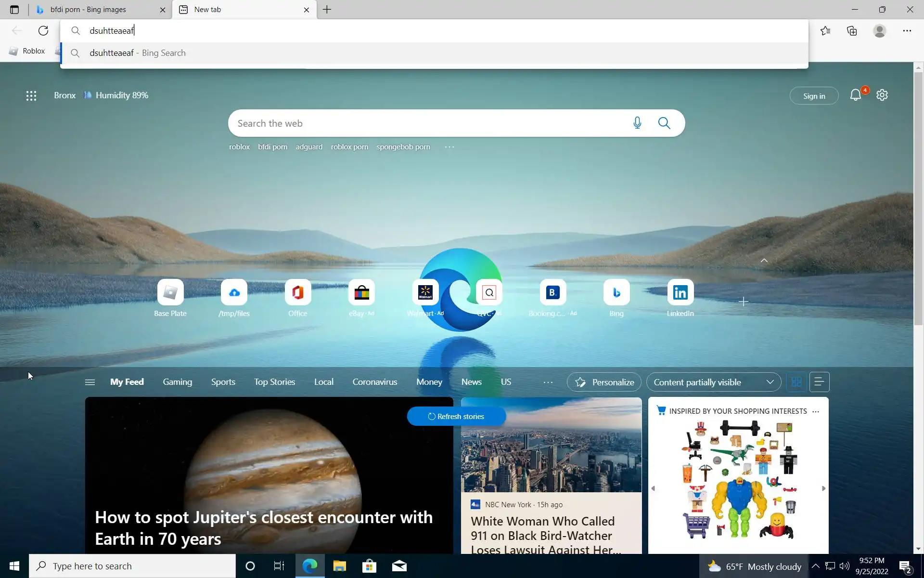Open the Favorites star icon in toolbar
Image resolution: width=924 pixels, height=578 pixels.
point(825,31)
